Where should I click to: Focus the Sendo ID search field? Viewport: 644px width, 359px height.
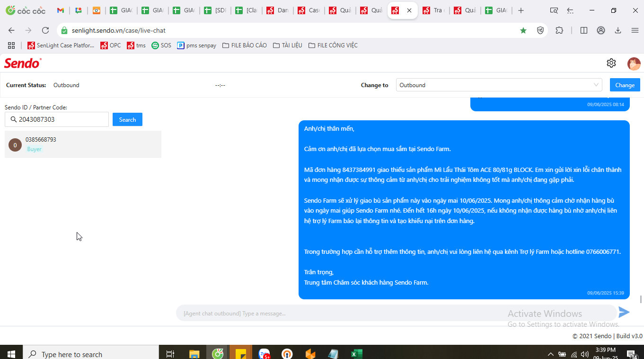pyautogui.click(x=57, y=119)
